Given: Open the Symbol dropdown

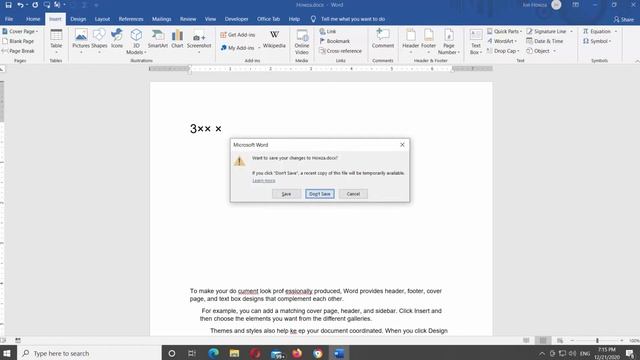Looking at the screenshot, I should (597, 41).
